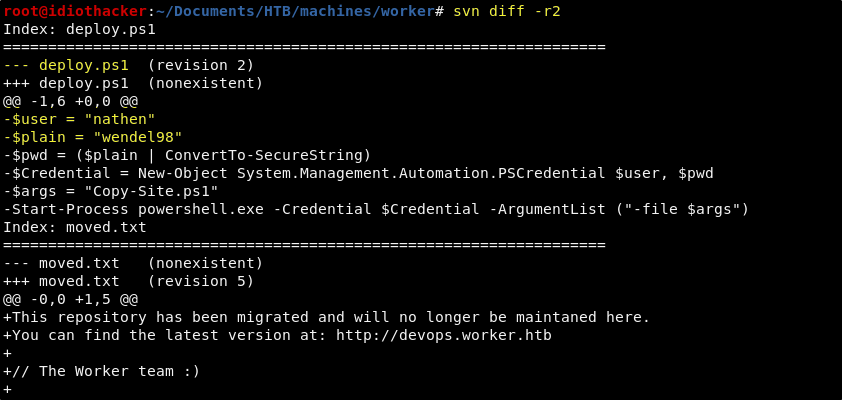Viewport: 842px width, 400px height.
Task: Click System.Management.Automation.PSCredential text
Action: click(x=420, y=173)
